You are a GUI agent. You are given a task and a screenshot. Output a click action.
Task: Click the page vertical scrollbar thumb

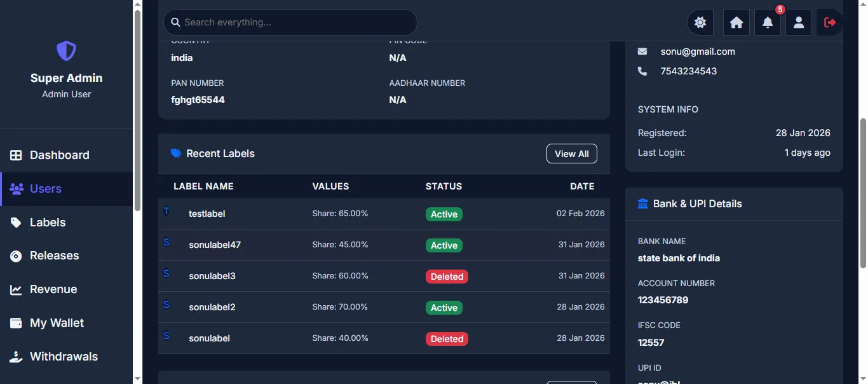pyautogui.click(x=863, y=193)
